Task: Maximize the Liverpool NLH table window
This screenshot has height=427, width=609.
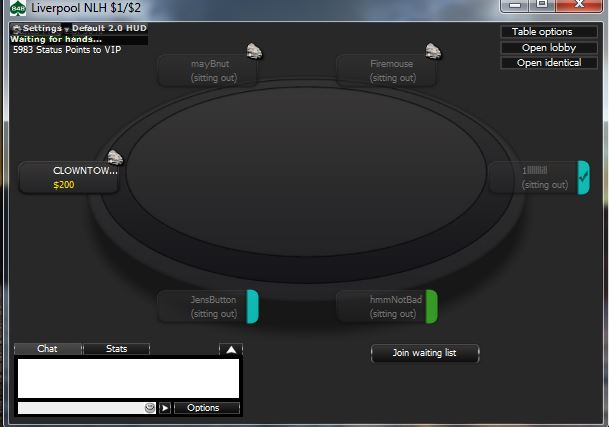Action: point(542,5)
